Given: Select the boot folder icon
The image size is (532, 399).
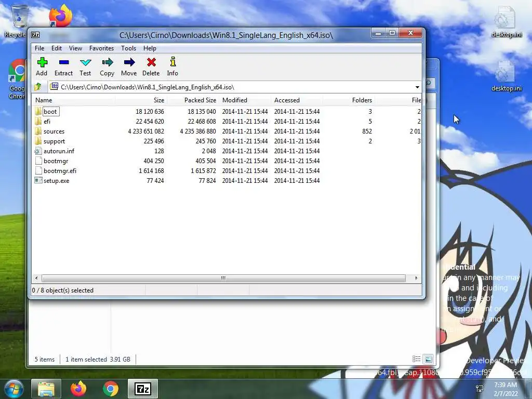Looking at the screenshot, I should 38,111.
